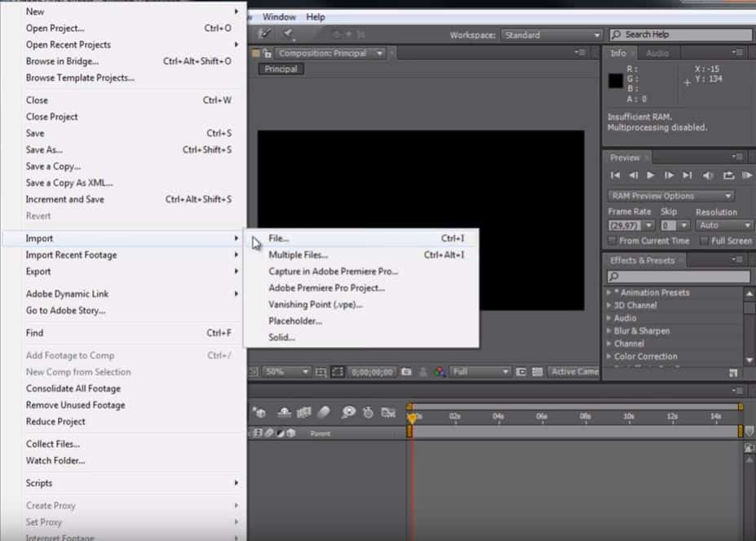756x541 pixels.
Task: Start RAM Preview with the rightmost play icon
Action: [x=747, y=175]
